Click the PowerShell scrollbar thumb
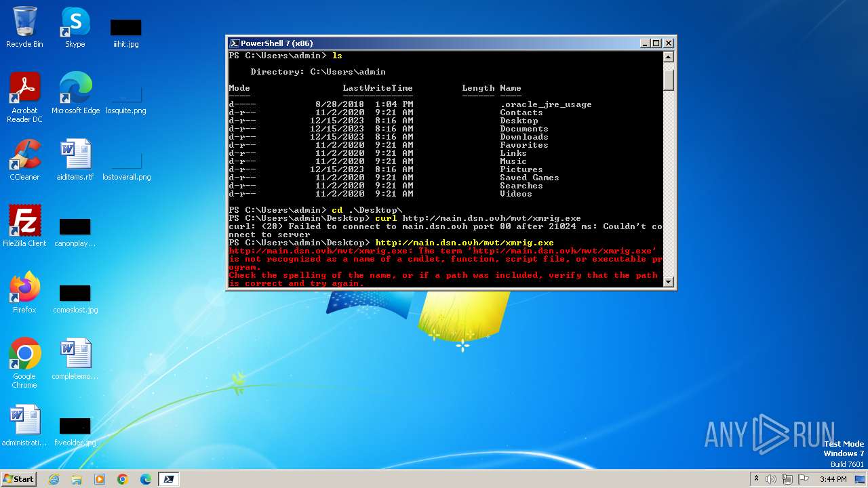Viewport: 868px width, 488px height. (x=668, y=79)
